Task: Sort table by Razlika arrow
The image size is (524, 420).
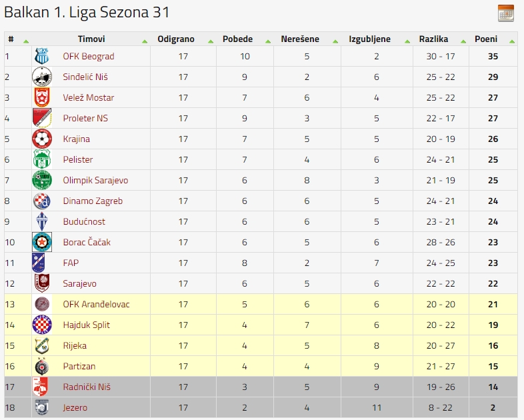Action: click(463, 41)
